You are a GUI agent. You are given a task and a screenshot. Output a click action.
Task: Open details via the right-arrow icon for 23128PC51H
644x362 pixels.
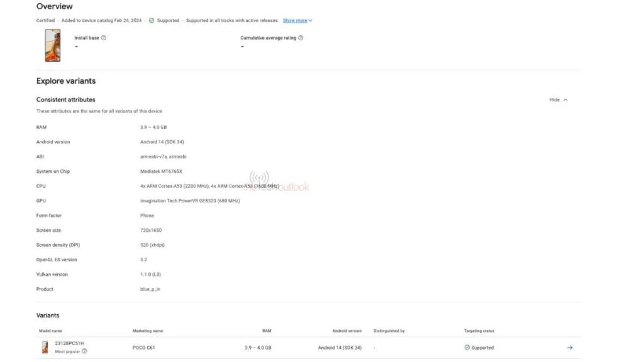pyautogui.click(x=569, y=347)
